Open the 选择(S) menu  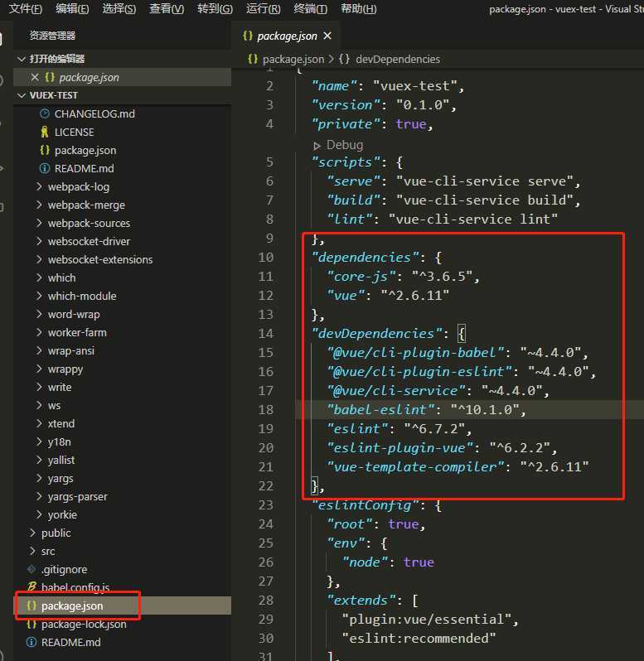119,8
